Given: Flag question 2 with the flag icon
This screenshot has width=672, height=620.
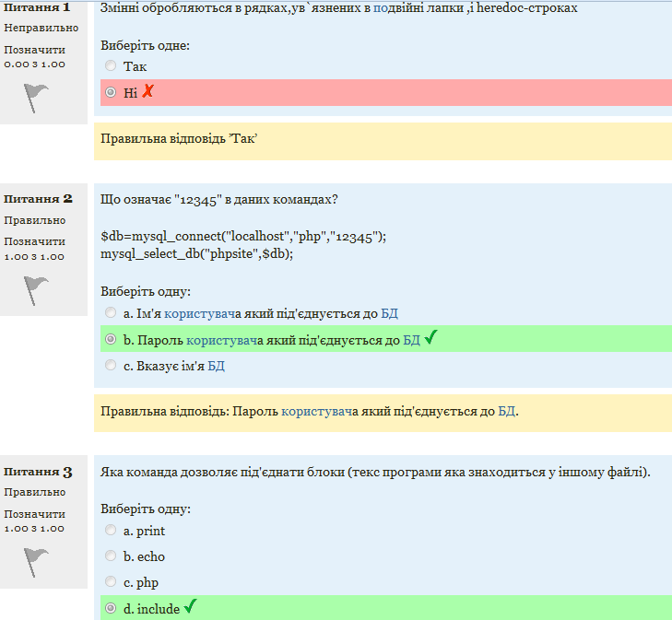Looking at the screenshot, I should tap(36, 291).
